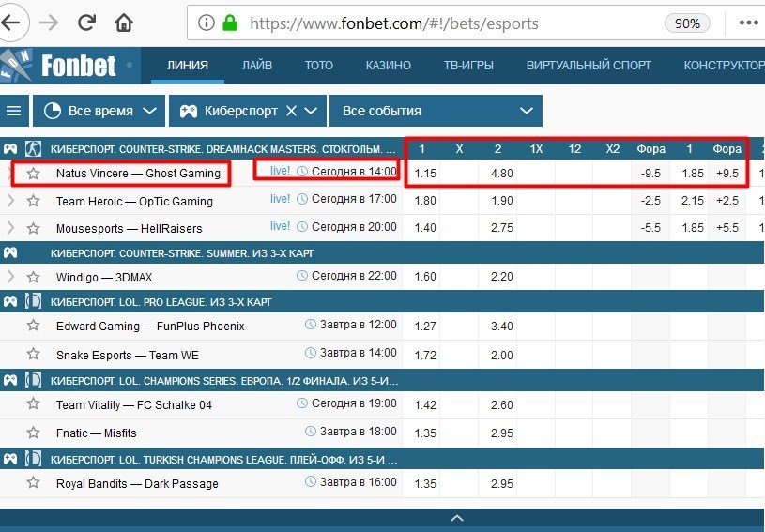
Task: Open the Royal Bandits — Dark Passage match
Action: coord(137,484)
